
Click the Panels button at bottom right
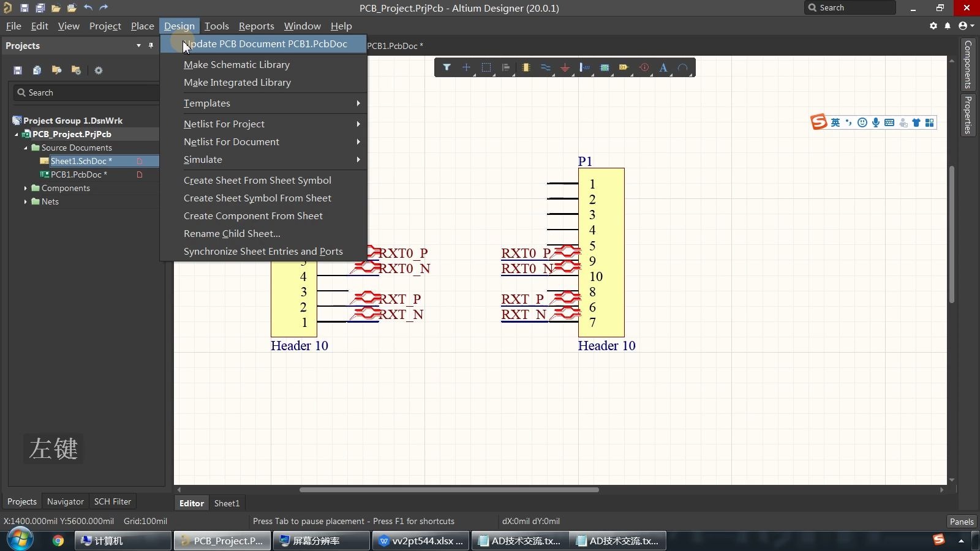[x=960, y=521]
